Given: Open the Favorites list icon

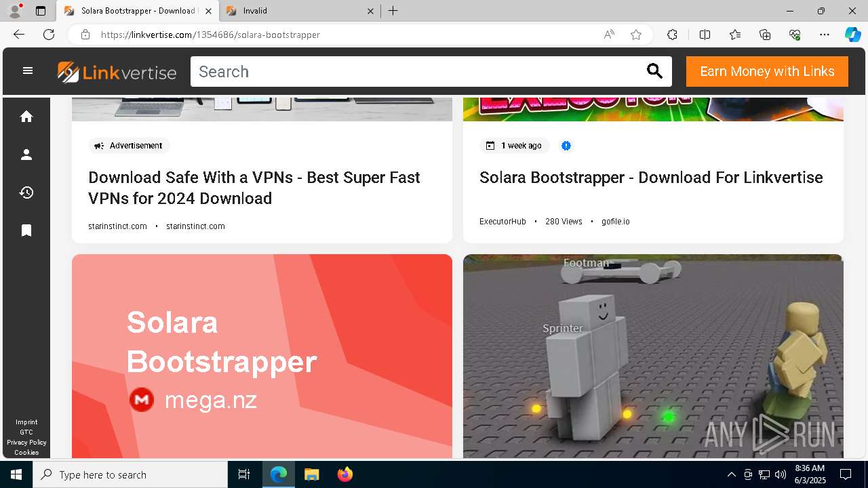Looking at the screenshot, I should [735, 35].
